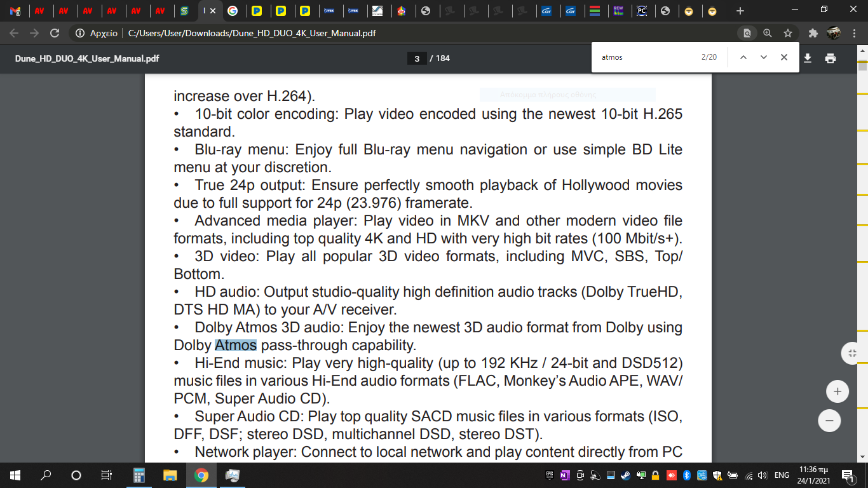Go to the previous search match

click(743, 57)
